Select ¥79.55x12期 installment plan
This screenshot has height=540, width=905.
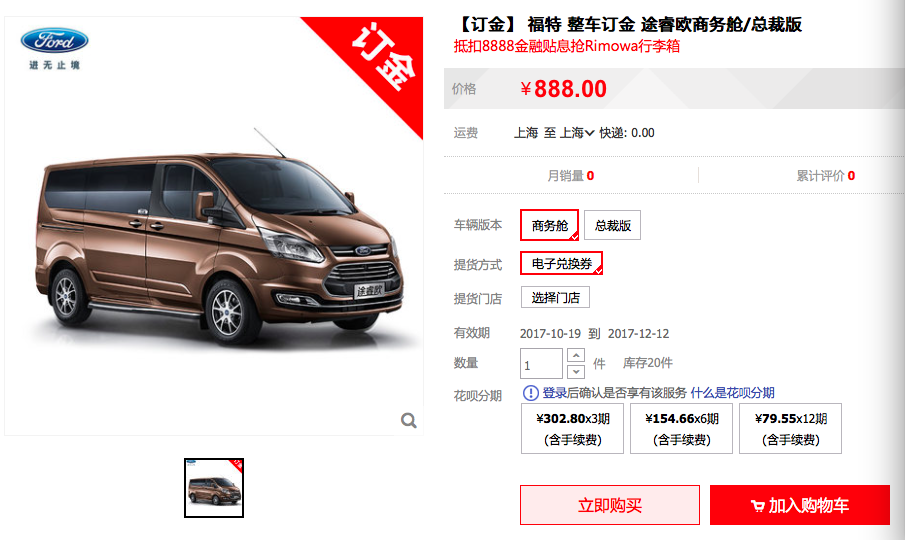pos(791,429)
